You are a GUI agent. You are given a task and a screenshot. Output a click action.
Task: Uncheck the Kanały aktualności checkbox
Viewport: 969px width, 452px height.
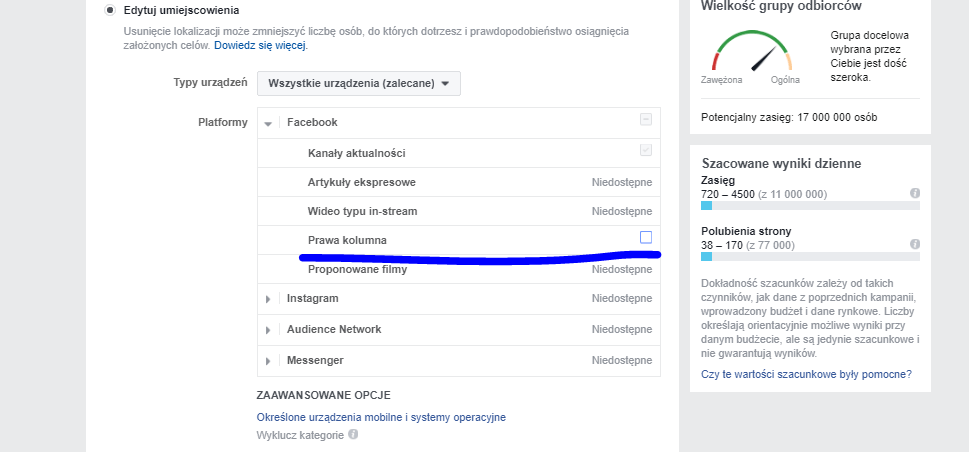[x=646, y=150]
